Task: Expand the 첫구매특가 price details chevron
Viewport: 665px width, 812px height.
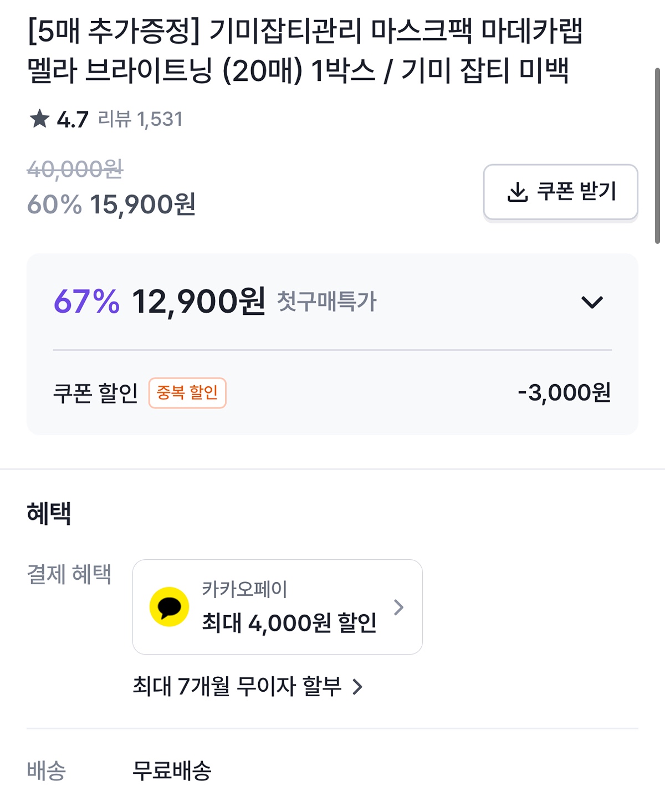Action: [591, 302]
